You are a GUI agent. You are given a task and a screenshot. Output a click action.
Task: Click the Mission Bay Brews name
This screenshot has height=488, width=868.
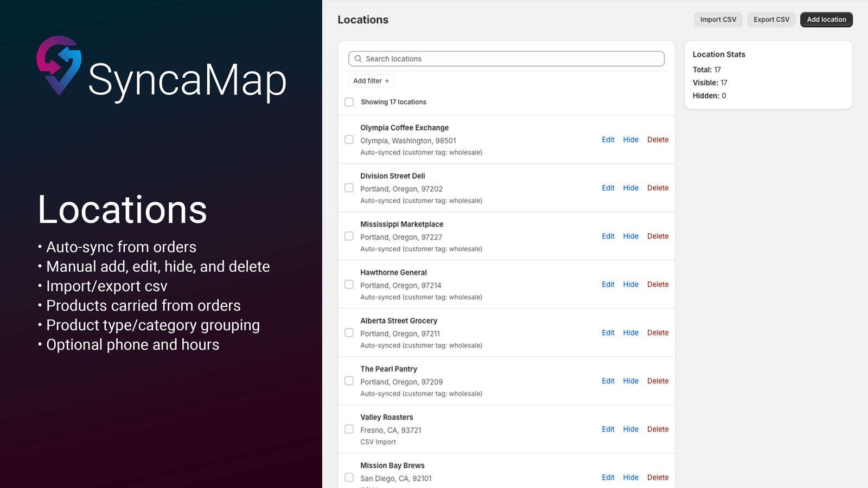[393, 465]
